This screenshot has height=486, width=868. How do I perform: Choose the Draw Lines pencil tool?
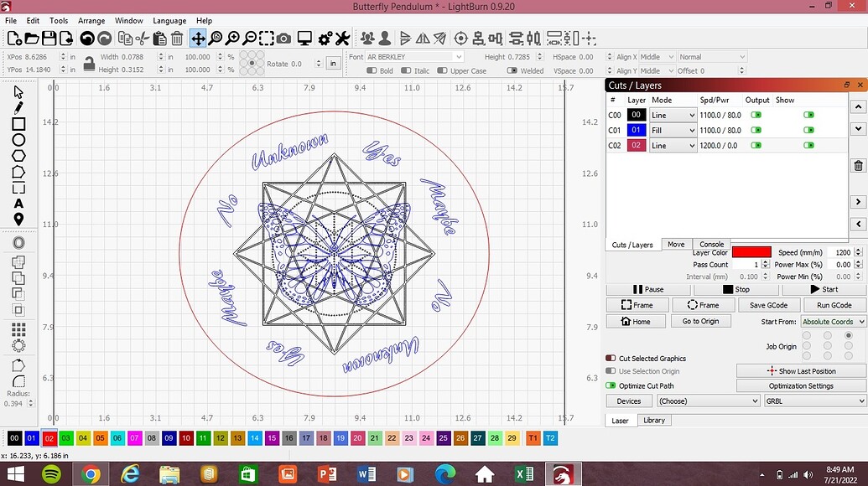point(18,108)
